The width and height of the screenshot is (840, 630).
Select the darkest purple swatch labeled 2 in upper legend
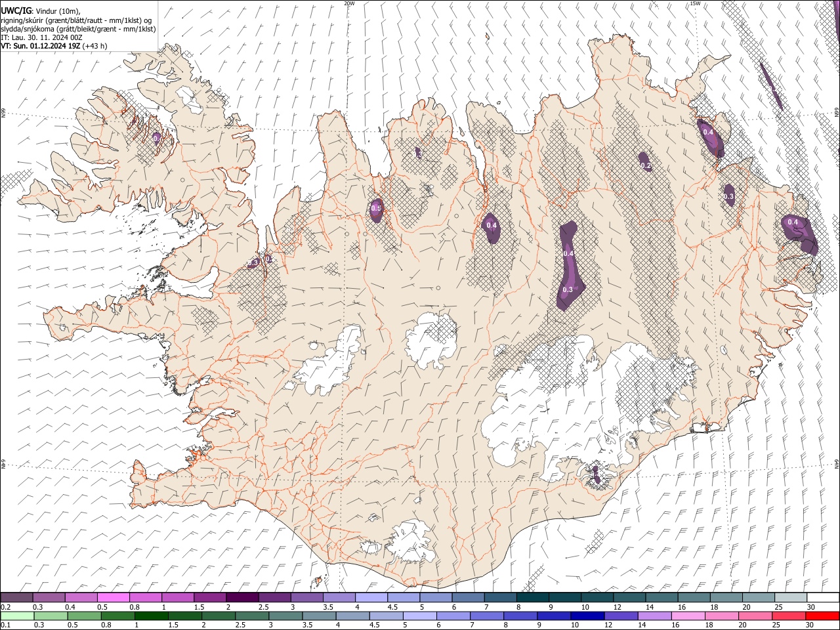point(242,598)
